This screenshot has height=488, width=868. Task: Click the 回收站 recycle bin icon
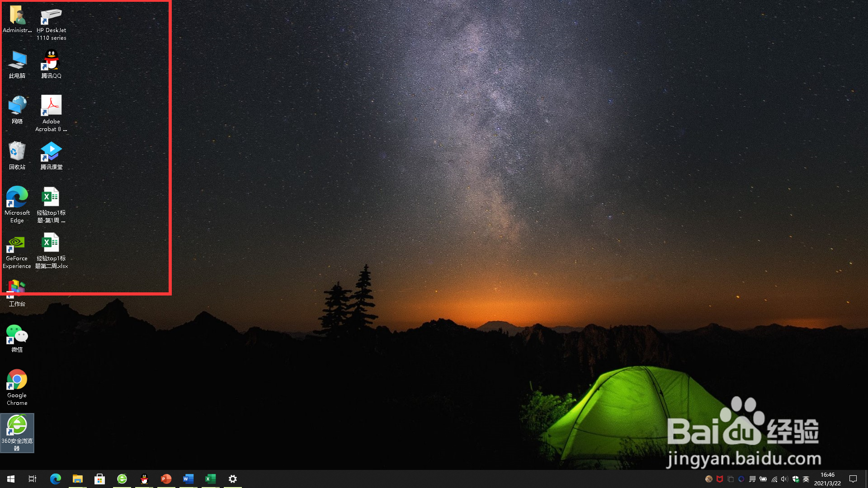(17, 155)
